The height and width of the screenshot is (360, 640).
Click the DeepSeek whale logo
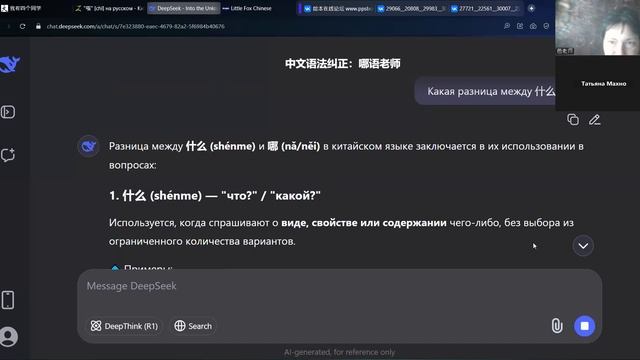coord(9,64)
